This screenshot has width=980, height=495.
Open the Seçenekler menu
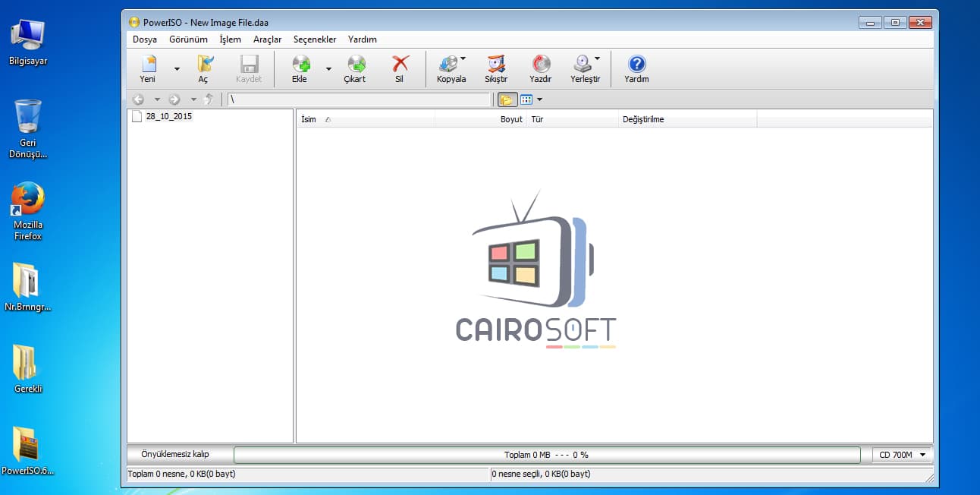click(x=315, y=39)
